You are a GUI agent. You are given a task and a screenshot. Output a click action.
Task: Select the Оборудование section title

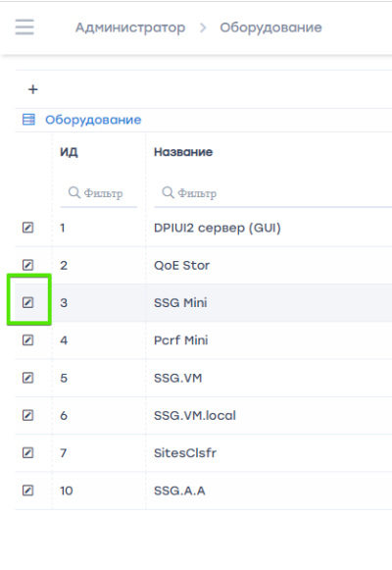click(93, 120)
